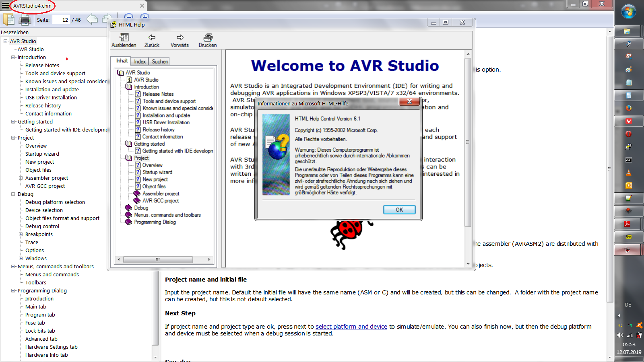Click HTML Help tree horizontal scrollbar thumb
Image resolution: width=644 pixels, height=362 pixels.
(x=158, y=259)
